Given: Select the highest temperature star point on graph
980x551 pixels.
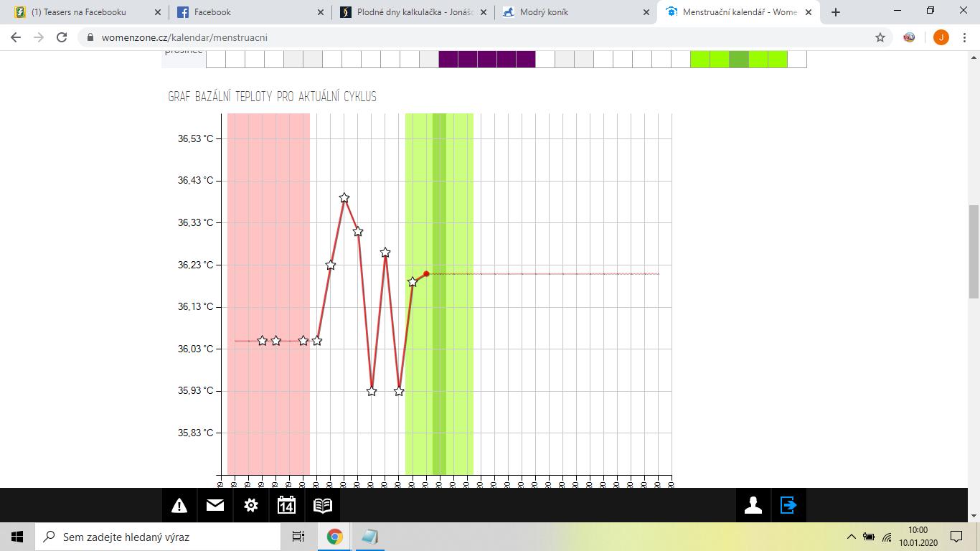Looking at the screenshot, I should point(344,198).
